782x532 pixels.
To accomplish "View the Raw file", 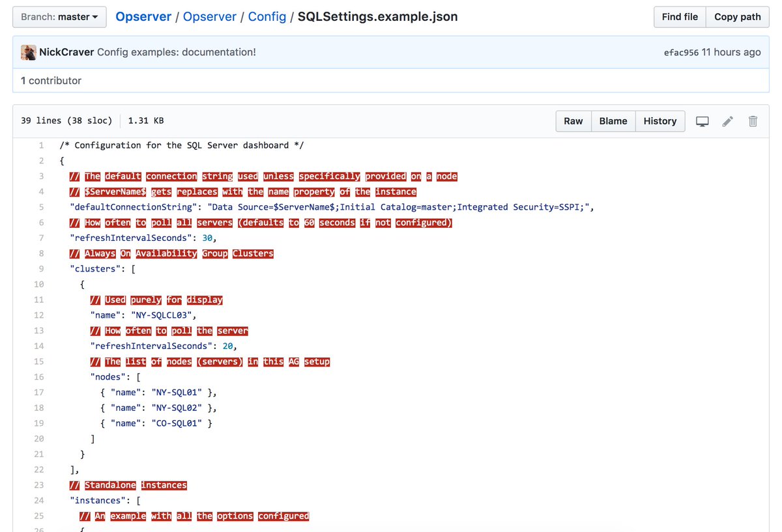I will click(x=573, y=121).
